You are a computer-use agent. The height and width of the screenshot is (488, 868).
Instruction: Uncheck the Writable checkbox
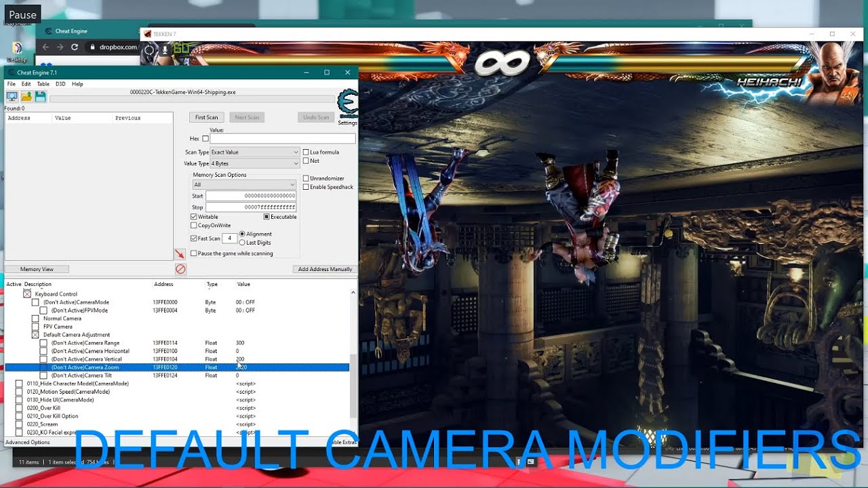(x=194, y=217)
